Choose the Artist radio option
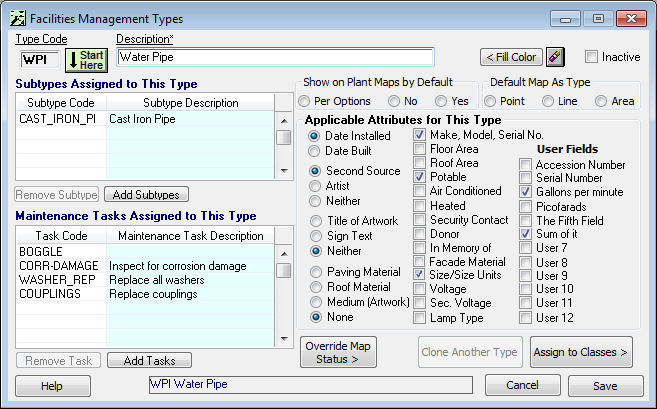This screenshot has width=657, height=409. [x=315, y=186]
